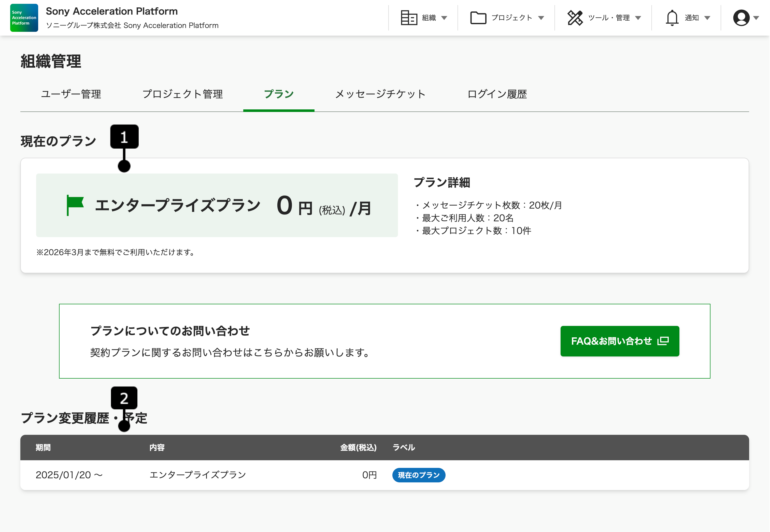Image resolution: width=770 pixels, height=532 pixels.
Task: Click the ツール・管理 menu label
Action: coord(609,18)
